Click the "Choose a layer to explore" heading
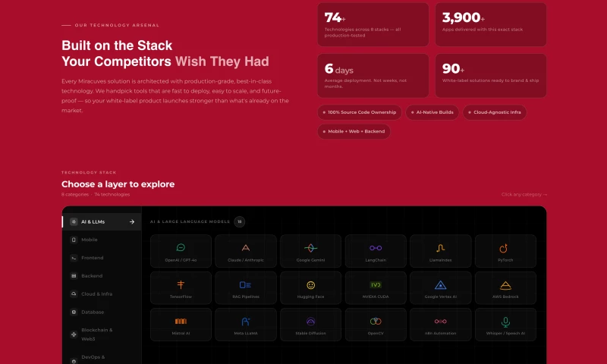The image size is (607, 364). [118, 184]
